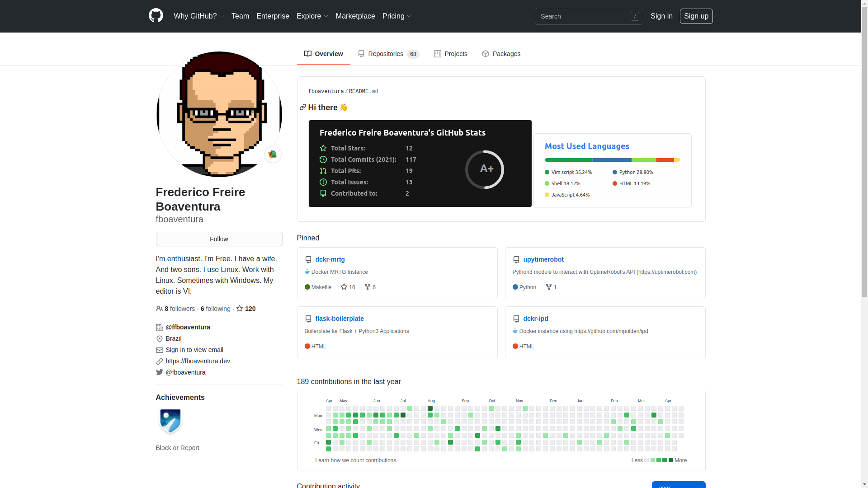Click the organization building icon
Viewport: 868px width, 488px height.
[x=159, y=328]
